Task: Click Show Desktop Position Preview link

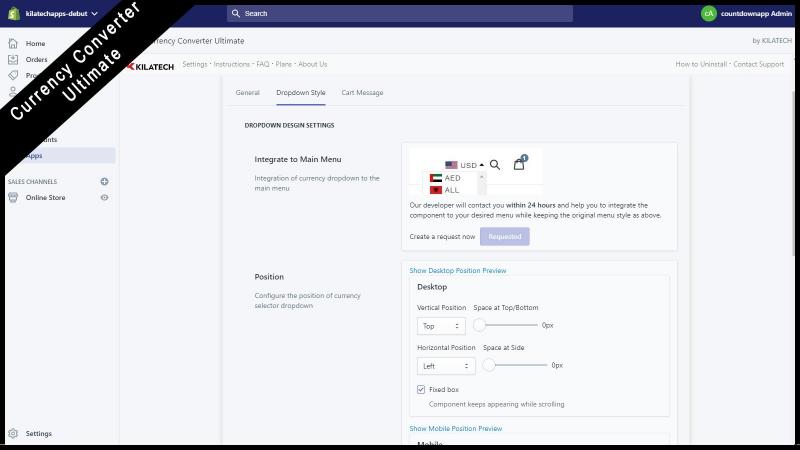Action: (458, 271)
